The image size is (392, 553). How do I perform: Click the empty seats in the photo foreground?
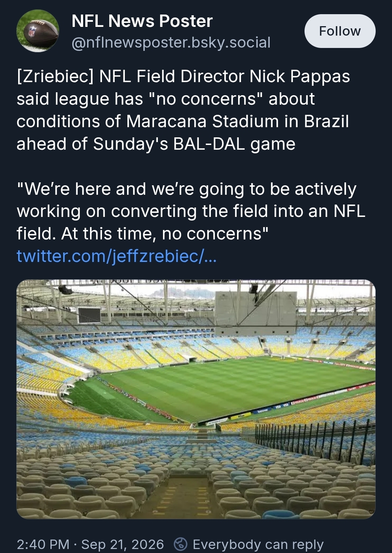196,480
